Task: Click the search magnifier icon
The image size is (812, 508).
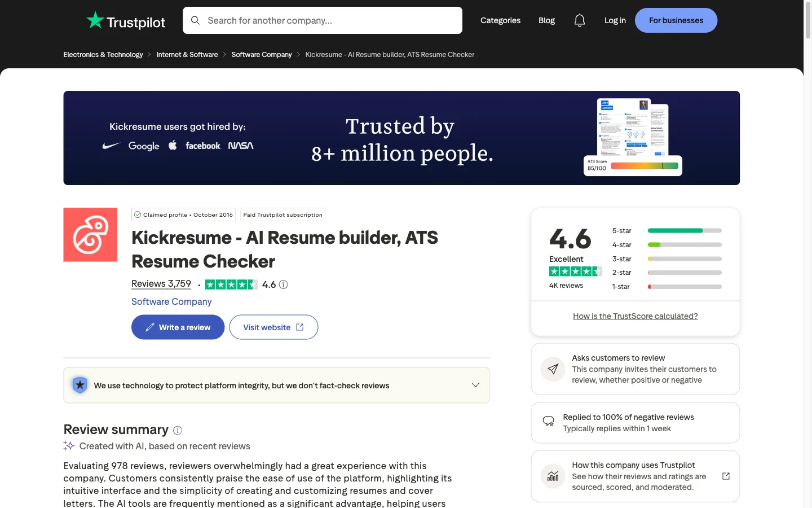Action: (x=195, y=20)
